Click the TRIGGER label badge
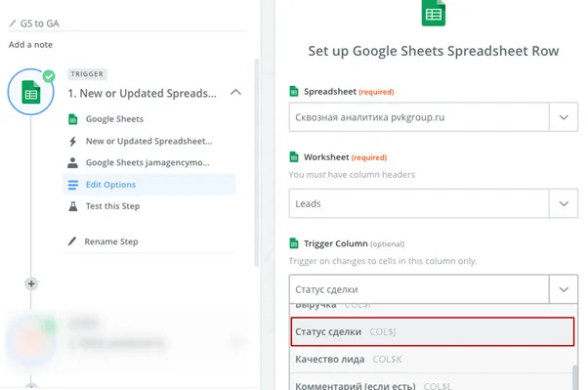The height and width of the screenshot is (390, 588). coord(87,74)
